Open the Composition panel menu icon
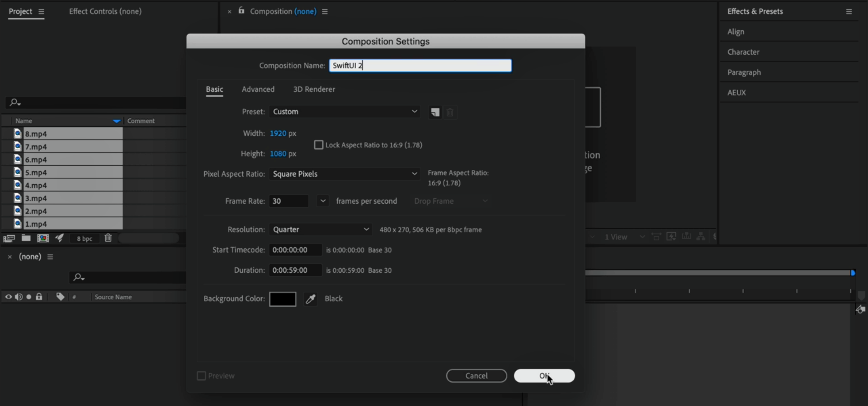868x406 pixels. 325,12
